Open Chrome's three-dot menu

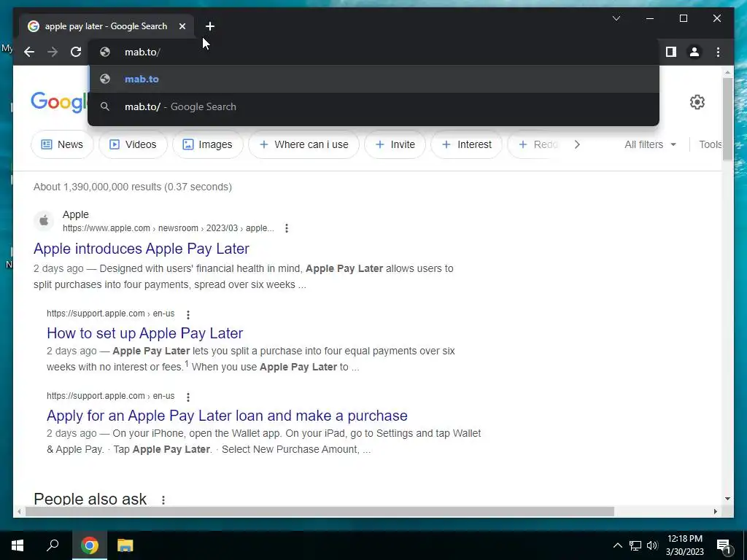coord(718,52)
